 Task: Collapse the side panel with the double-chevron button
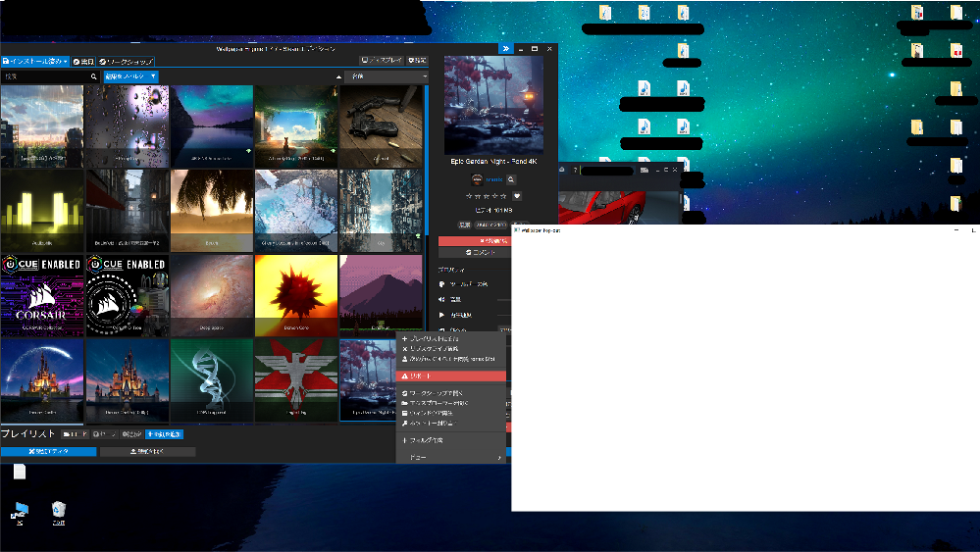coord(505,48)
